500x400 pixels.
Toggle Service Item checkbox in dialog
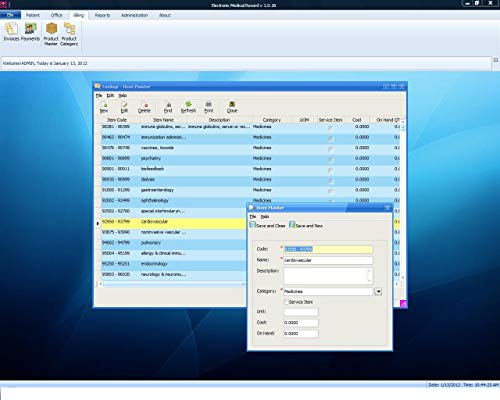pyautogui.click(x=286, y=302)
